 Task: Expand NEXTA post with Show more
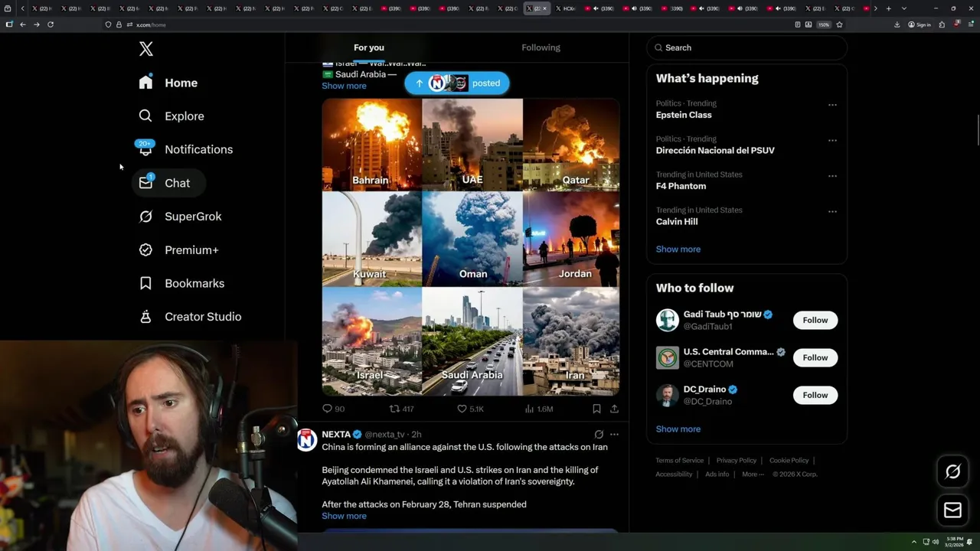[x=344, y=516]
